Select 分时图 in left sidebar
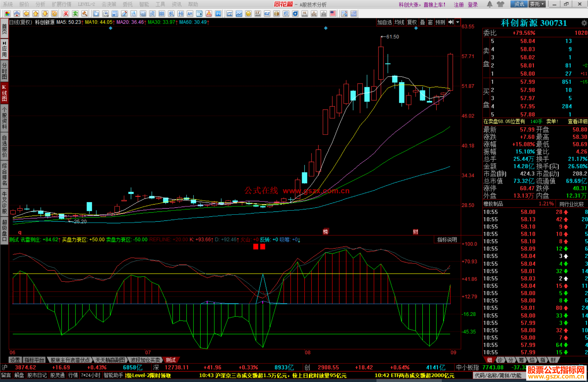The width and height of the screenshot is (588, 382). tap(4, 71)
